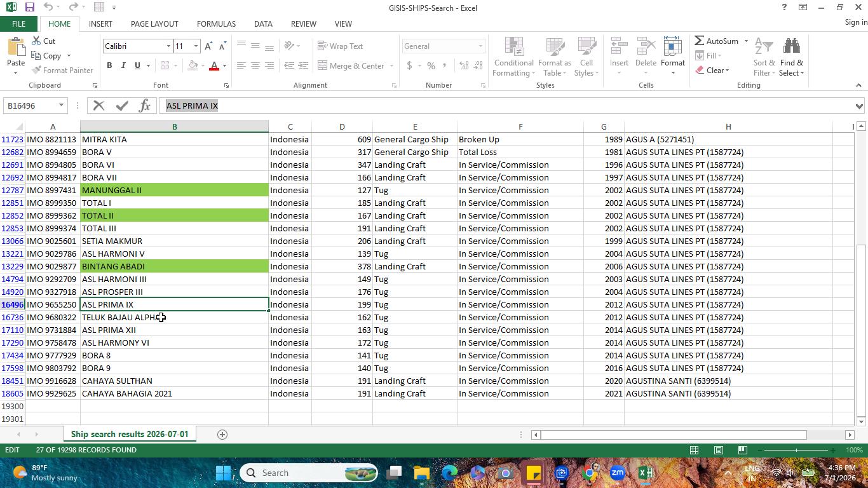Click the Insert cells icon
The height and width of the screenshot is (488, 868).
[x=619, y=48]
